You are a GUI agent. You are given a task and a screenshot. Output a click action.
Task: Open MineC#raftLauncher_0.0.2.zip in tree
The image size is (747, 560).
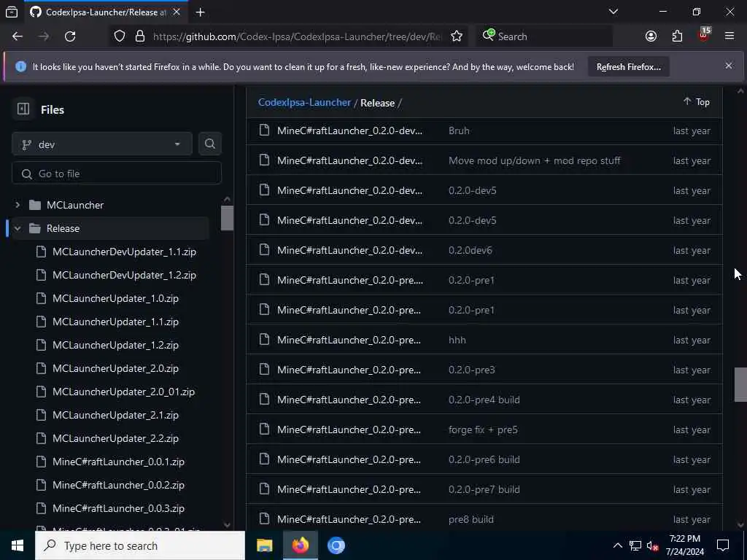(x=118, y=485)
